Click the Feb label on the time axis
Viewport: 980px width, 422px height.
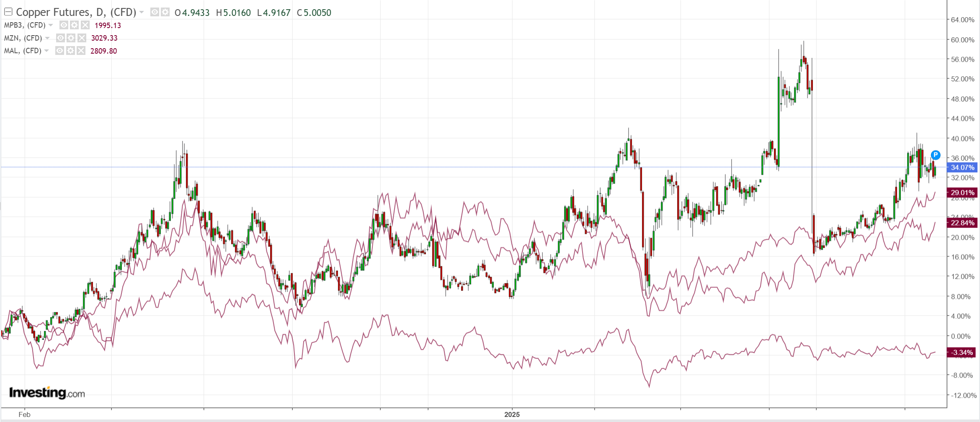coord(24,414)
